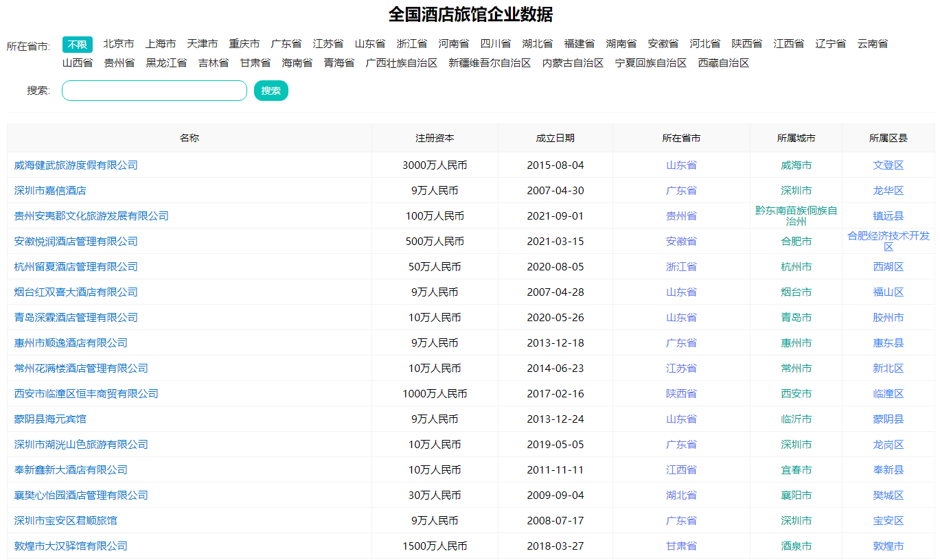Open district link 文登区
Viewport: 940px width, 560px height.
[x=889, y=165]
